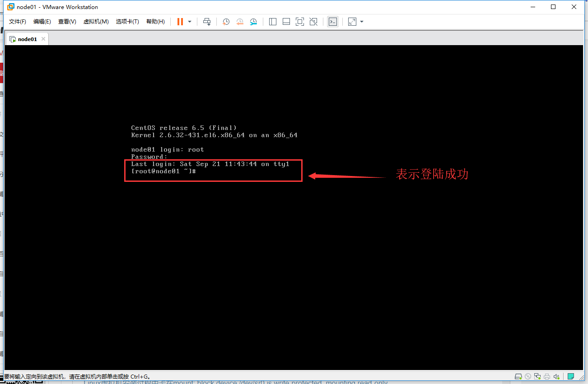Image resolution: width=588 pixels, height=384 pixels.
Task: Click the network adapter status icon
Action: (537, 376)
